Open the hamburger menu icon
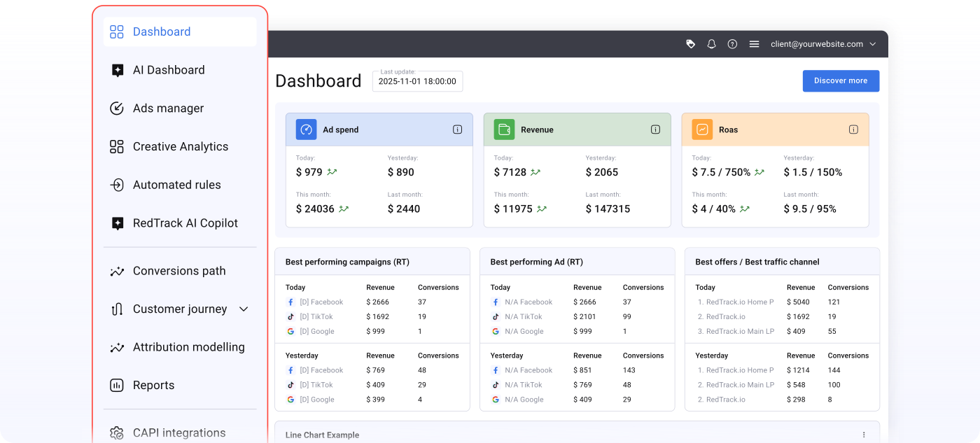This screenshot has height=443, width=980. (x=754, y=44)
